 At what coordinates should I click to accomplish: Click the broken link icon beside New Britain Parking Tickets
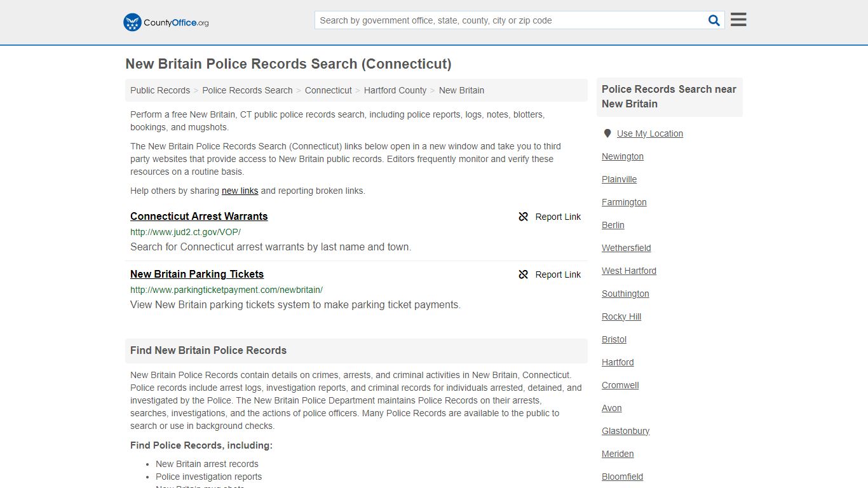pyautogui.click(x=524, y=274)
